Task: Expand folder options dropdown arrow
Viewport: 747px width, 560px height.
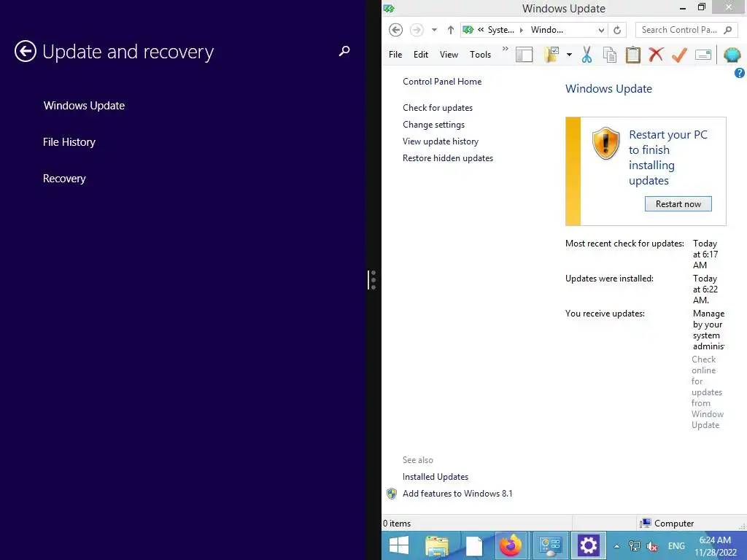Action: pyautogui.click(x=569, y=55)
